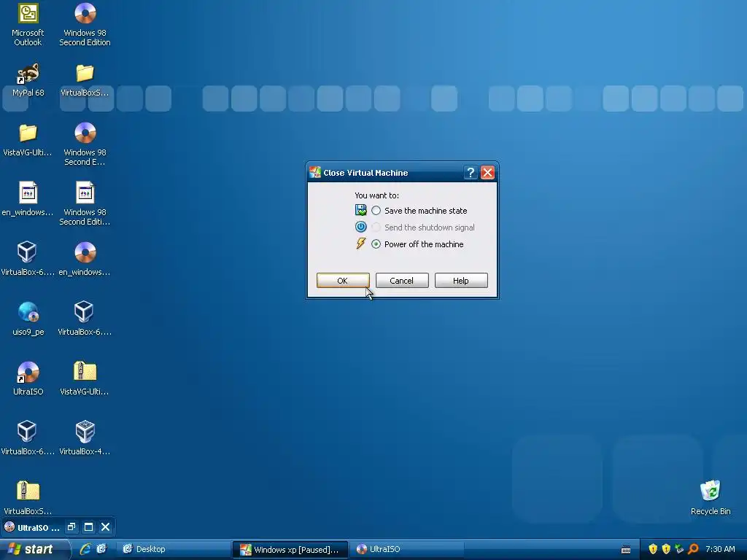This screenshot has height=560, width=747.
Task: Open the Start menu
Action: click(x=34, y=550)
